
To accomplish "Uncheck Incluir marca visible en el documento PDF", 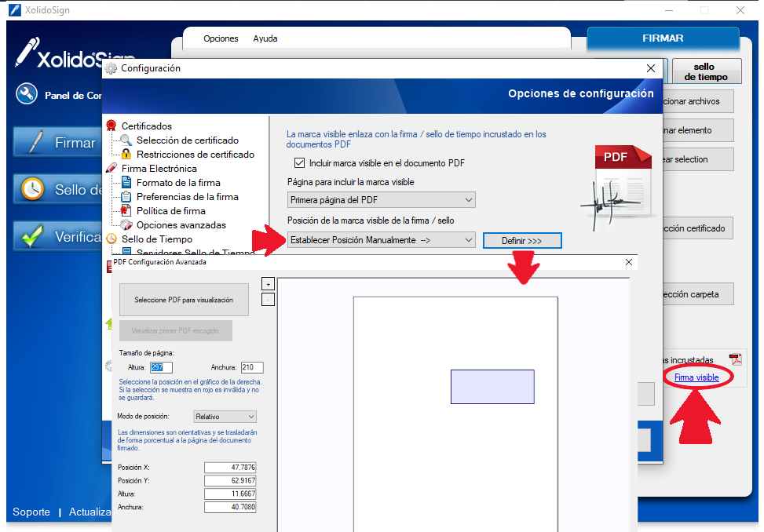I will click(x=299, y=163).
